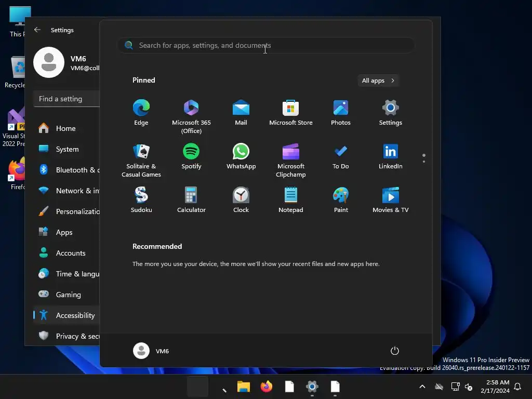Open Home in the Settings sidebar
Screen dimensions: 532x399
67,128
